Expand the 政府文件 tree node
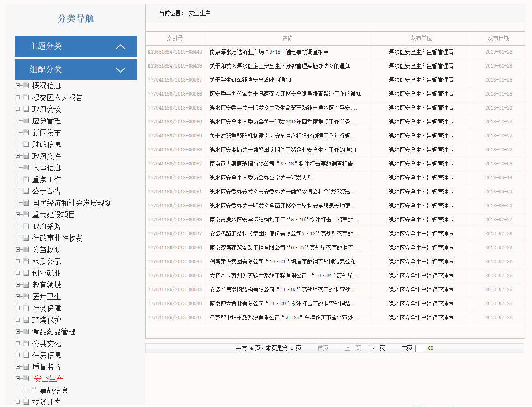Image resolution: width=532 pixels, height=407 pixels. (x=18, y=156)
